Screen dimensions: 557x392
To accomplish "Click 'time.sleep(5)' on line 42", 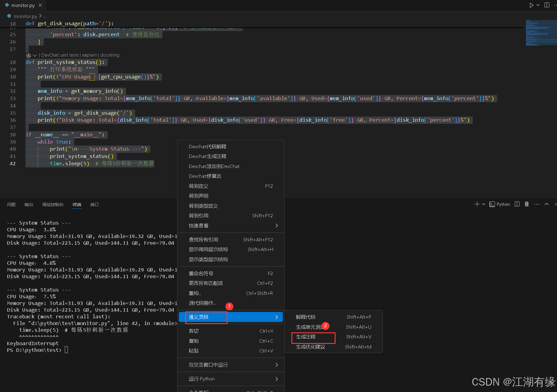I will pyautogui.click(x=69, y=164).
